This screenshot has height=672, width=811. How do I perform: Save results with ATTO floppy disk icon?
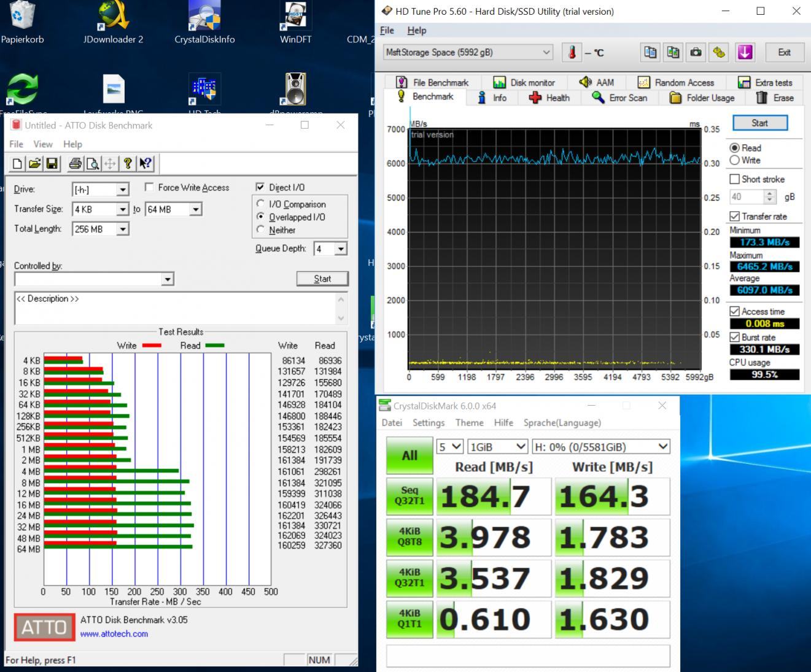(x=52, y=163)
